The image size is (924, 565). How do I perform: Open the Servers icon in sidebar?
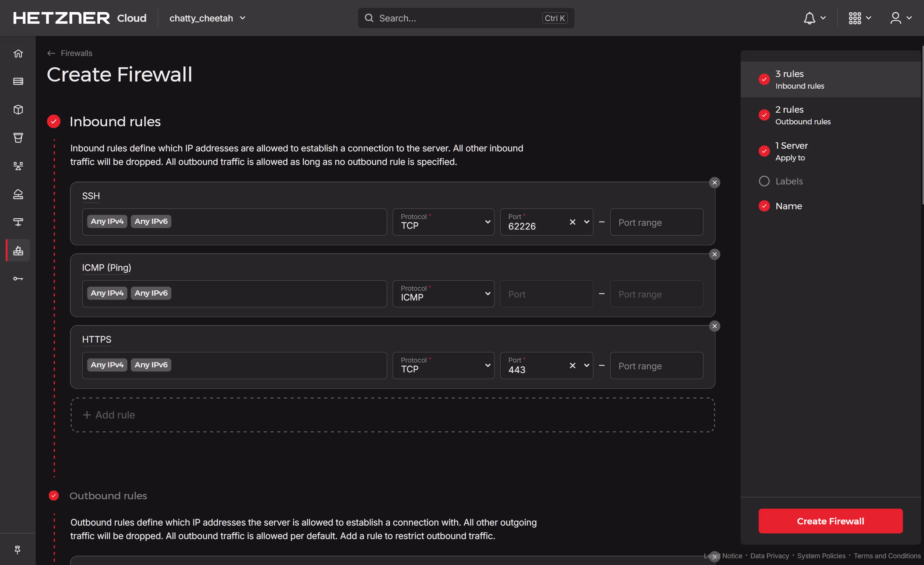tap(18, 82)
